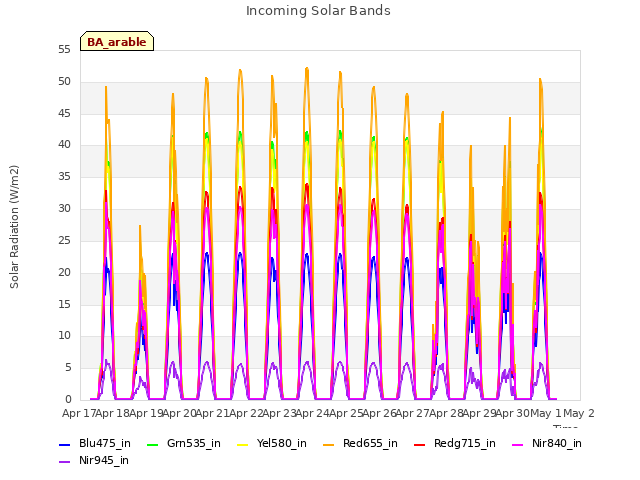
Task: Click the Incoming Solar Bands chart title
Action: point(318,11)
